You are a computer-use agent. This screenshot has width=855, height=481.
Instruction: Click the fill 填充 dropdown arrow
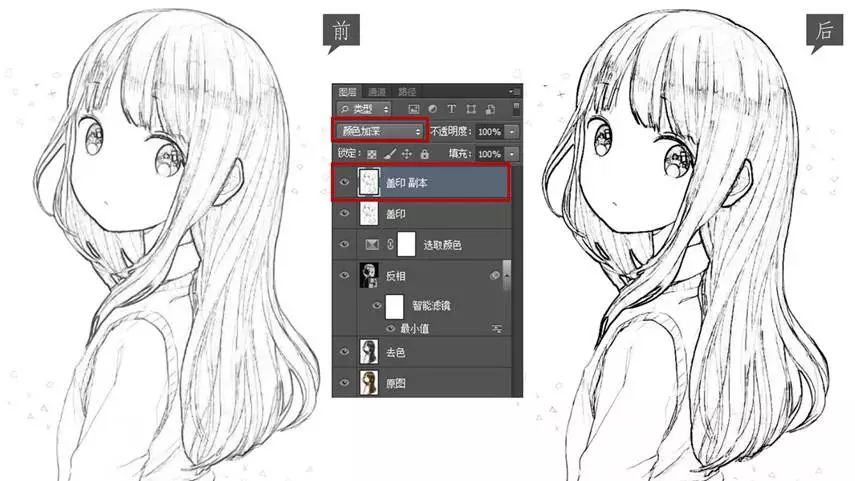tap(512, 154)
